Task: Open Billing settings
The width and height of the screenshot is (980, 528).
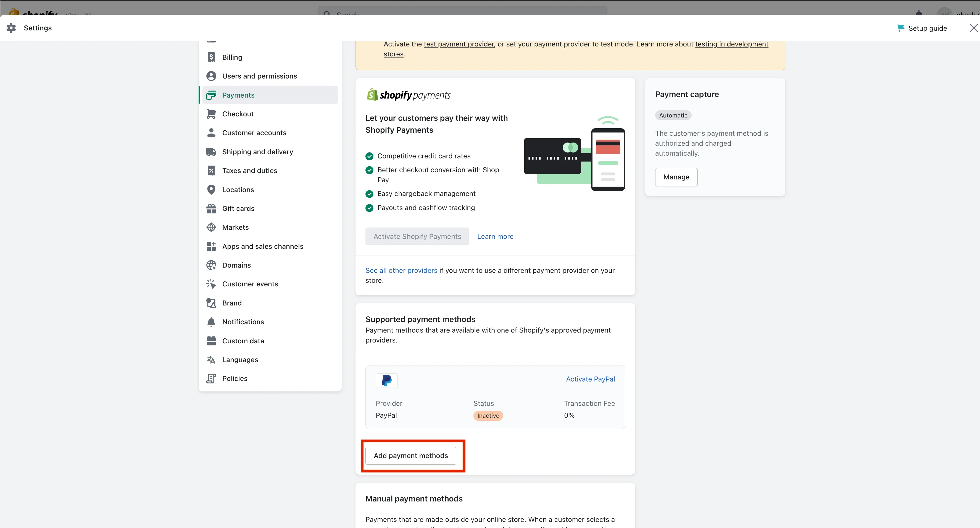Action: pos(270,57)
